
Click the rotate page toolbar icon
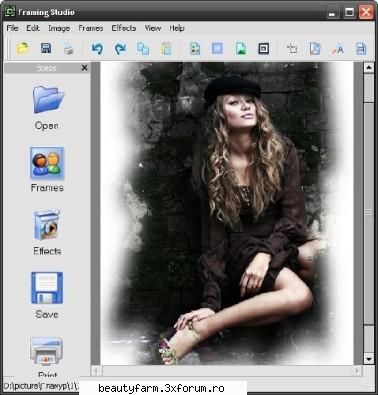(x=315, y=49)
